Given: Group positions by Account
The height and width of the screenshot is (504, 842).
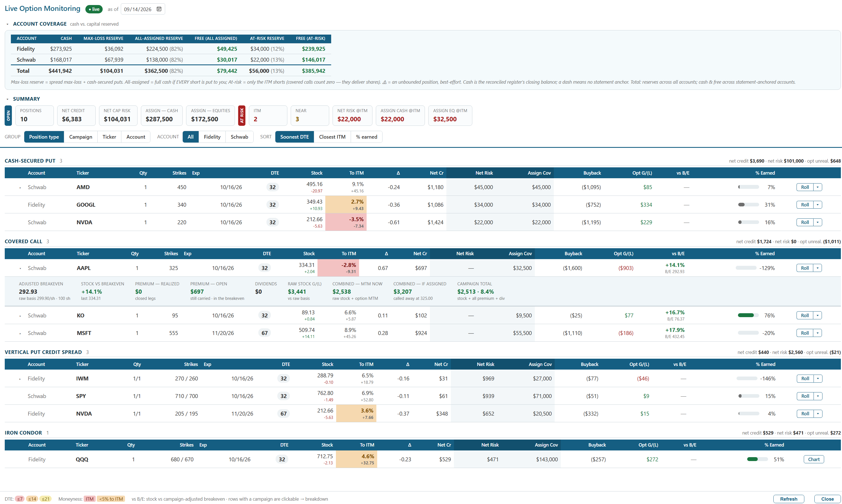Looking at the screenshot, I should point(136,137).
